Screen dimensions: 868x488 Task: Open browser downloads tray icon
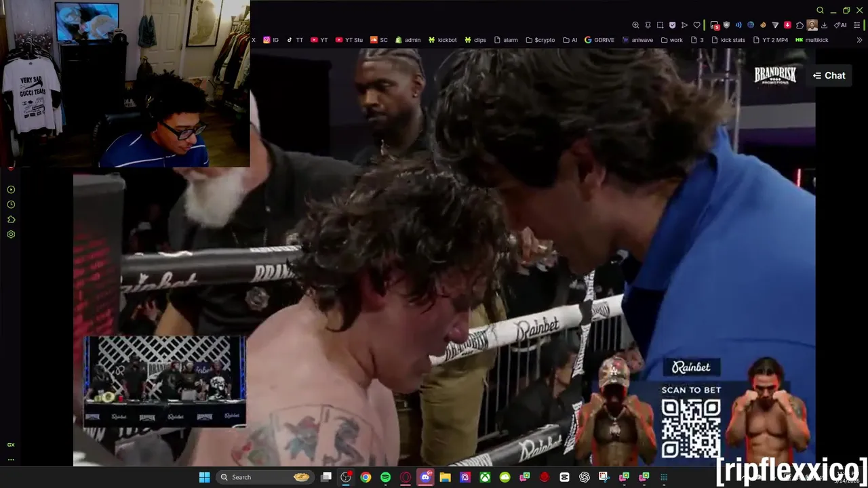tap(824, 25)
